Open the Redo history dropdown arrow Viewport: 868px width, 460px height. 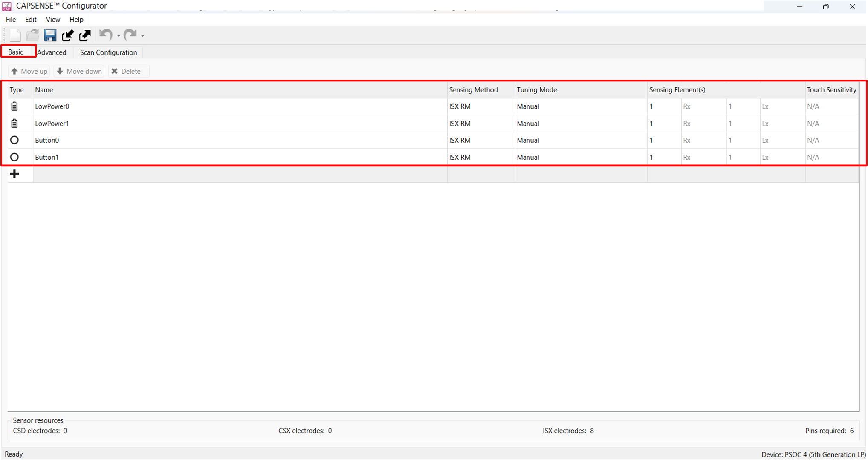[x=142, y=36]
